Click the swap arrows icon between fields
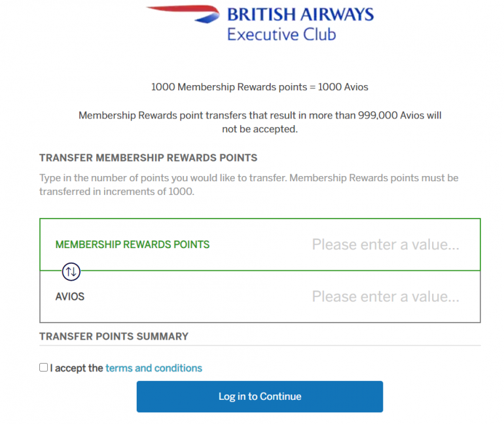504x424 pixels. [x=71, y=270]
